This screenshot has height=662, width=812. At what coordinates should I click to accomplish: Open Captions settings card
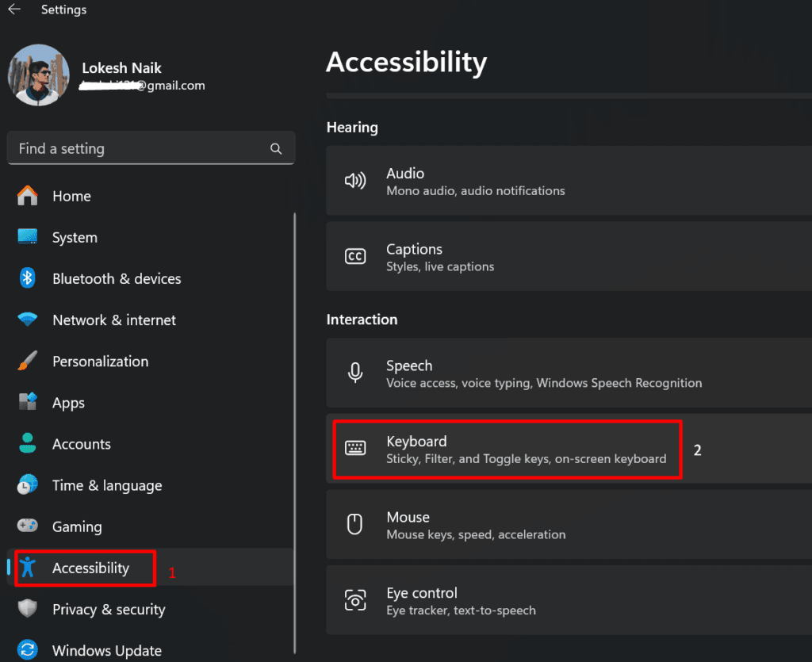(555, 257)
